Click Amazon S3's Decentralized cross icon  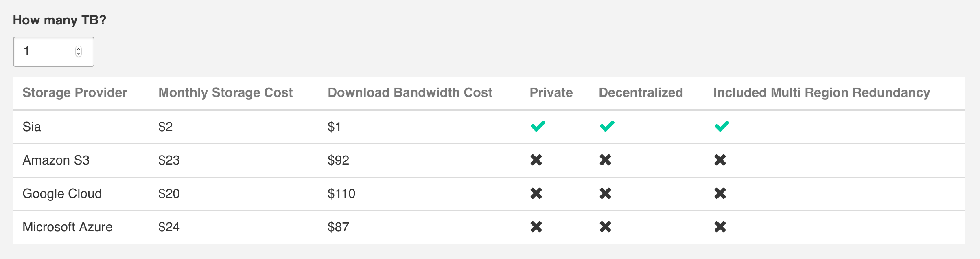pos(605,160)
